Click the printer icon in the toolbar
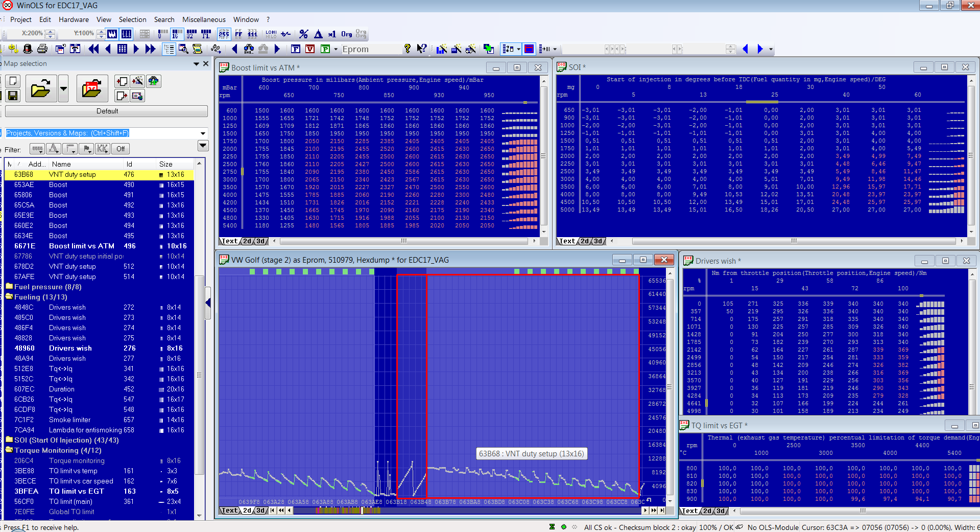 pyautogui.click(x=43, y=49)
